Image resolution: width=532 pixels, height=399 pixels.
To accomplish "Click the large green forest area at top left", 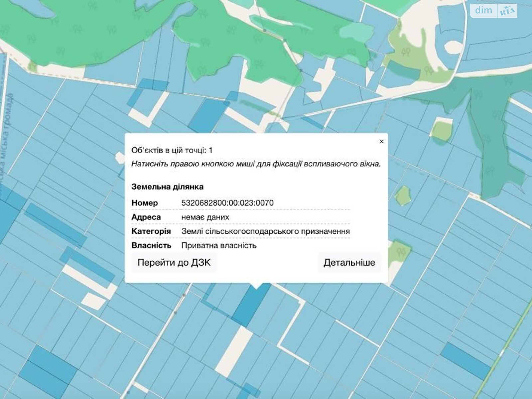I will click(x=83, y=30).
